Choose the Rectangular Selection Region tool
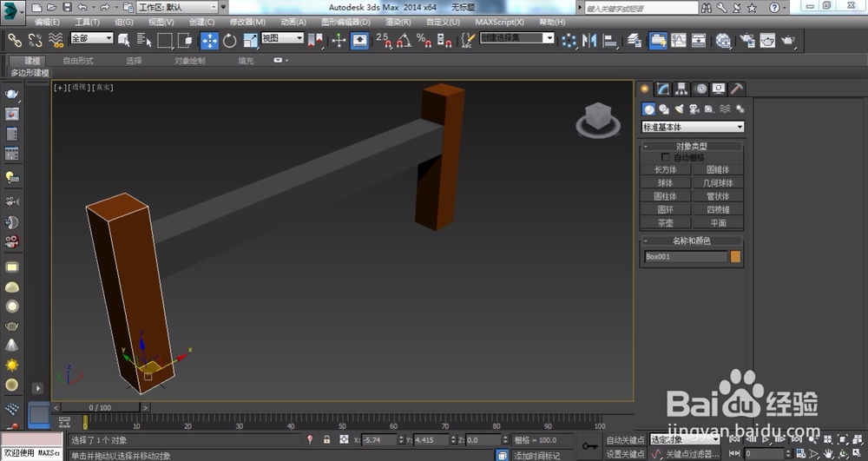Image resolution: width=868 pixels, height=461 pixels. (165, 40)
